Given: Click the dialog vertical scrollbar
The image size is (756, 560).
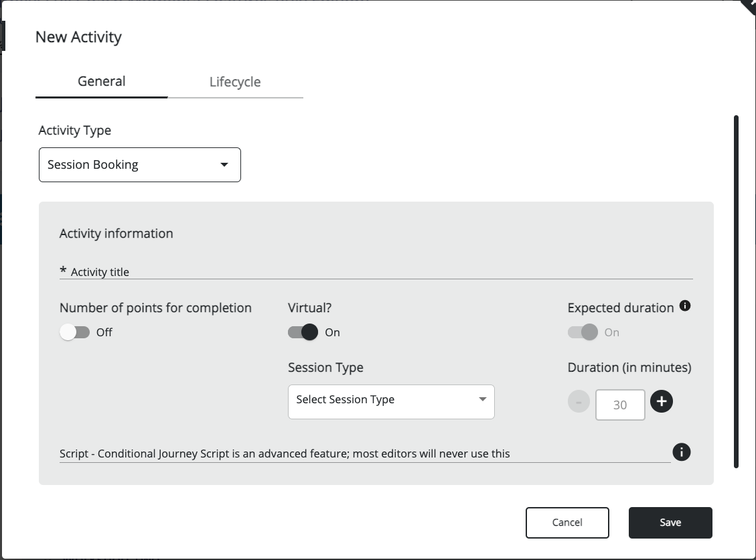Looking at the screenshot, I should [x=736, y=291].
